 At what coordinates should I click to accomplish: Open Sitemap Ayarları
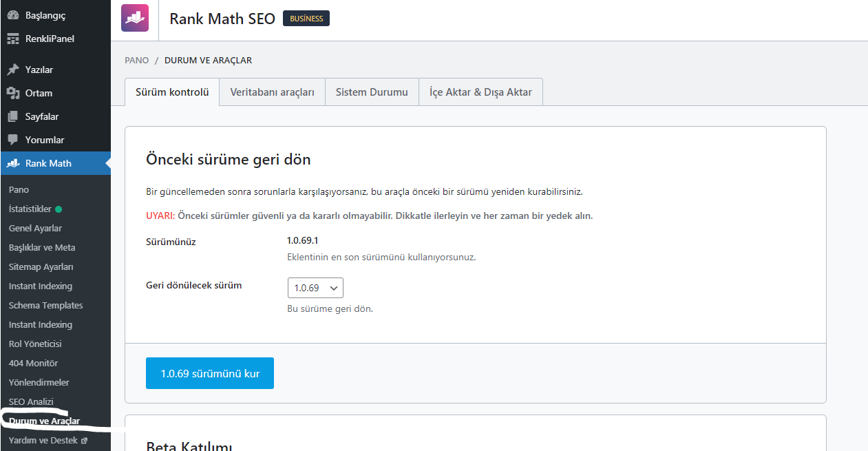pos(41,266)
